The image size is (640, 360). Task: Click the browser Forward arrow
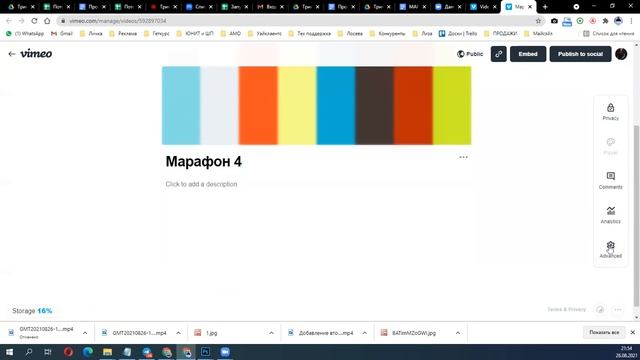(x=22, y=21)
